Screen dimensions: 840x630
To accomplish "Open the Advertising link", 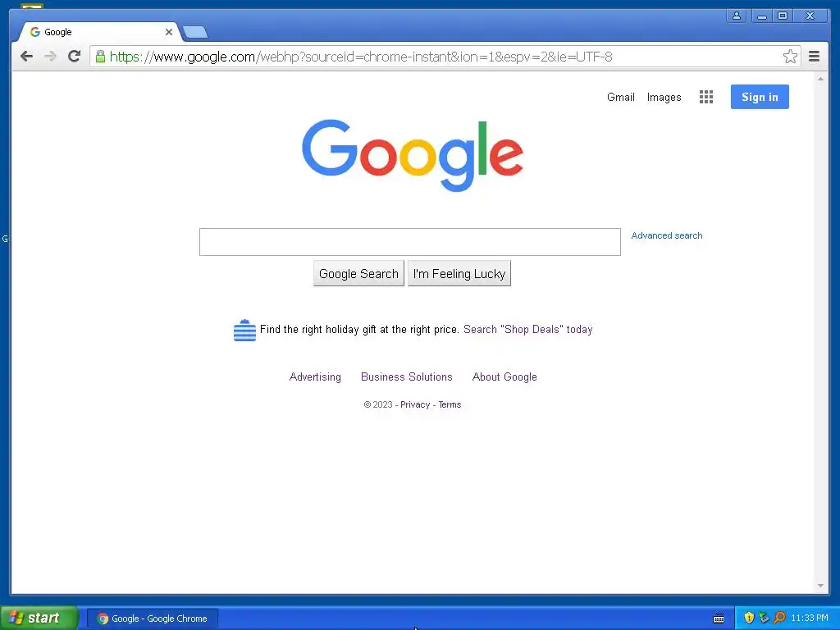I will (315, 377).
